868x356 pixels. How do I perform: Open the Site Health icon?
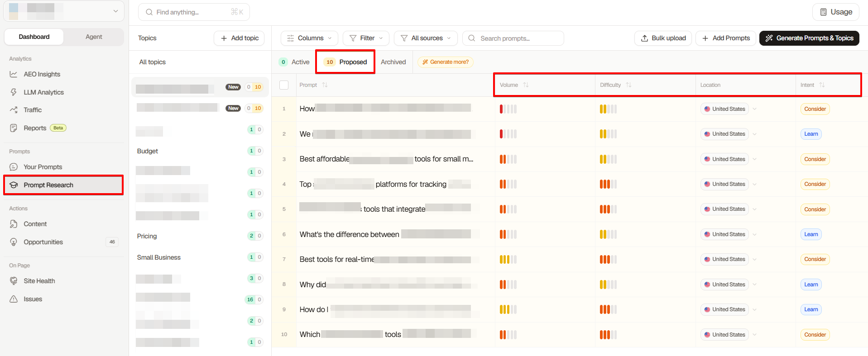click(14, 281)
